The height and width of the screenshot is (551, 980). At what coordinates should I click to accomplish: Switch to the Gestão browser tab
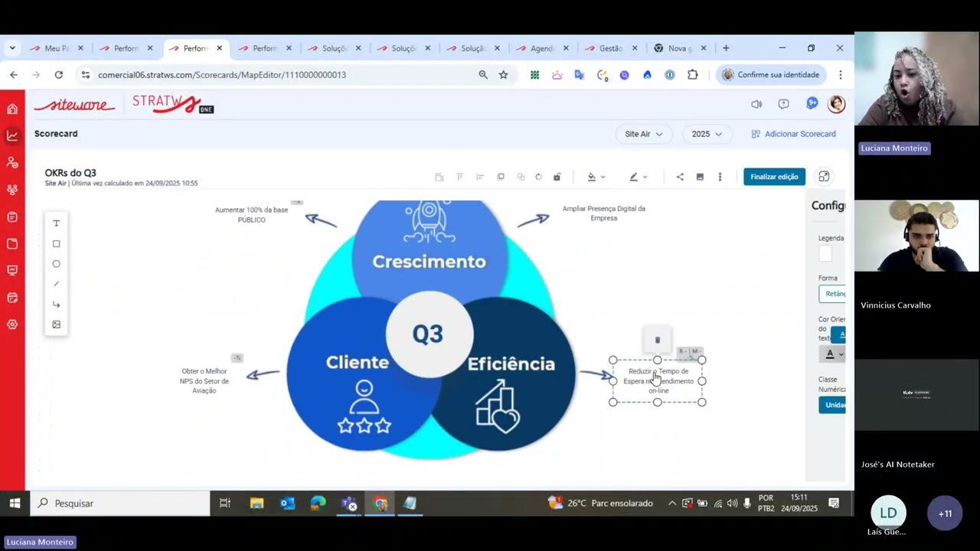pos(610,48)
